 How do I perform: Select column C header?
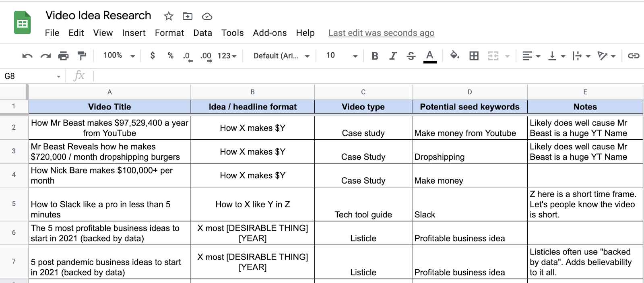pos(363,92)
